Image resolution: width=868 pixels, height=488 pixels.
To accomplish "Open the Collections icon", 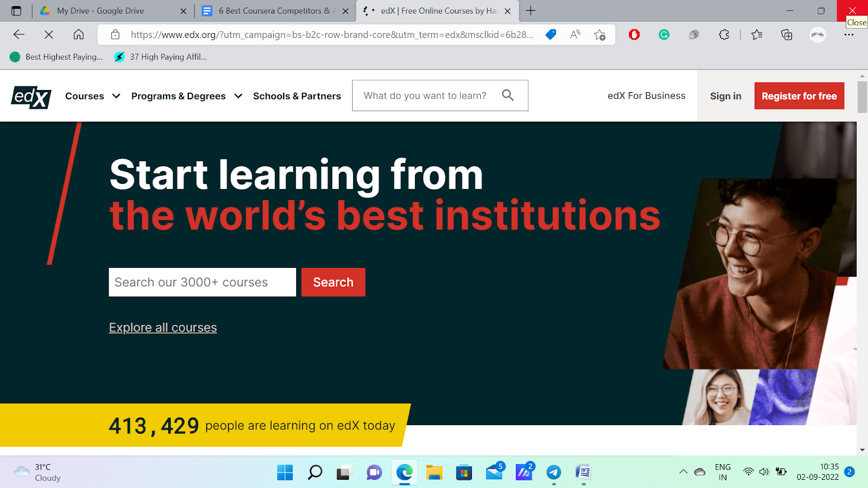I will pyautogui.click(x=787, y=35).
